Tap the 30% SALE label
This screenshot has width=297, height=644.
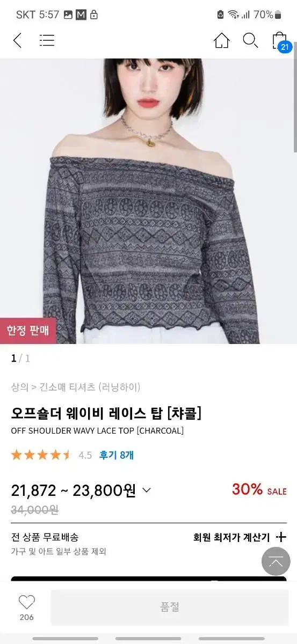click(x=259, y=489)
